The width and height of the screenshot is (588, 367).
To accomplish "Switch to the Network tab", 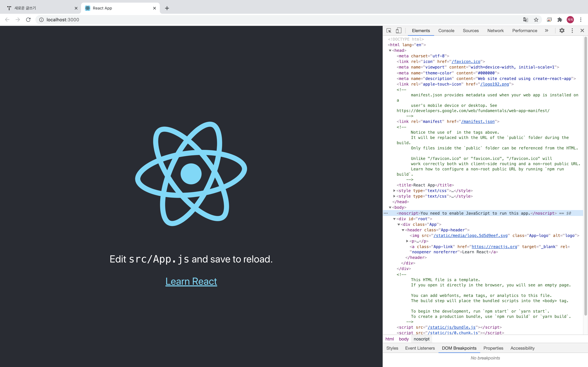I will coord(495,31).
